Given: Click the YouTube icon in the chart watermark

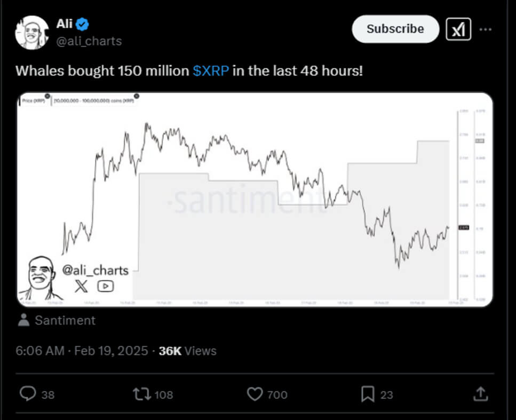Looking at the screenshot, I should click(x=106, y=286).
